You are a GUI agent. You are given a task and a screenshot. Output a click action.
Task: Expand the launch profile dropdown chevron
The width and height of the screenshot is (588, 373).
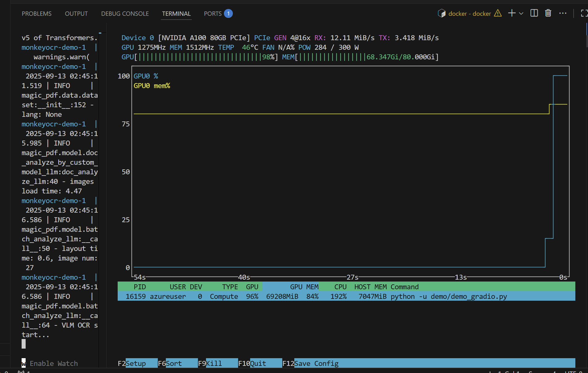[521, 14]
